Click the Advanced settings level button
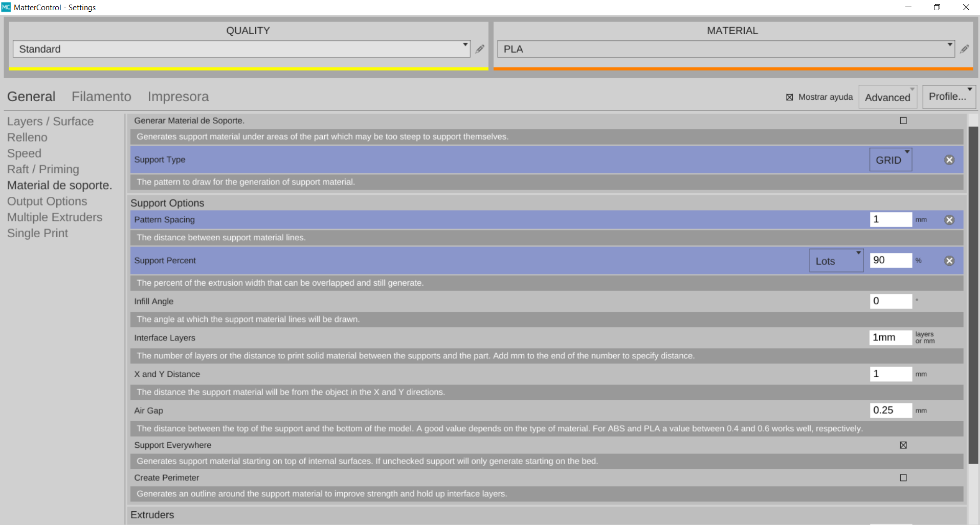 887,97
